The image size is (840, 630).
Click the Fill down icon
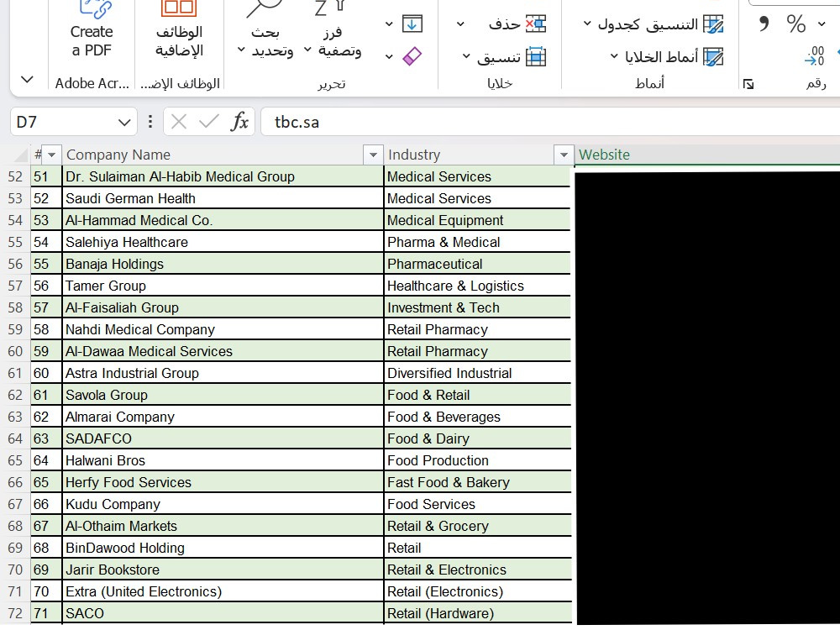tap(412, 24)
